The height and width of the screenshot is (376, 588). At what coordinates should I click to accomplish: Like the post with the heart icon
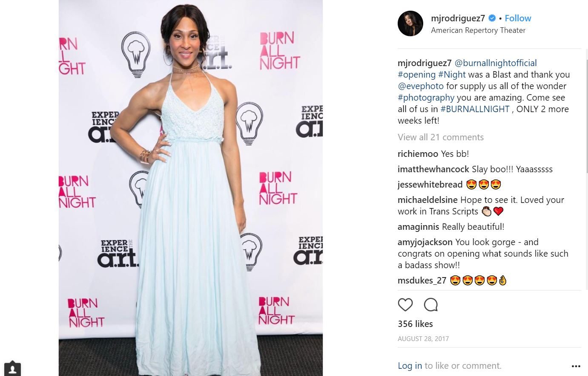[x=405, y=305]
